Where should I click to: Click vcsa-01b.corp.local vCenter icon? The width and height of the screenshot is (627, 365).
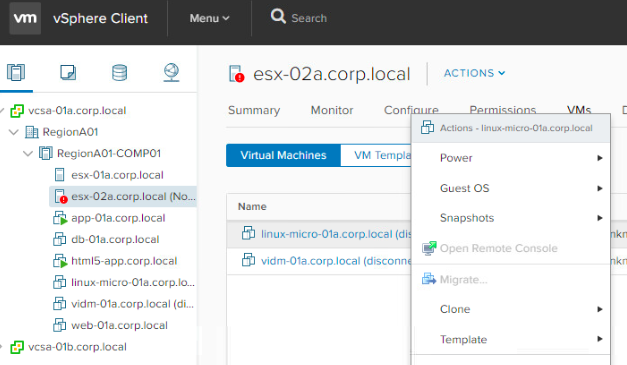[x=17, y=347]
